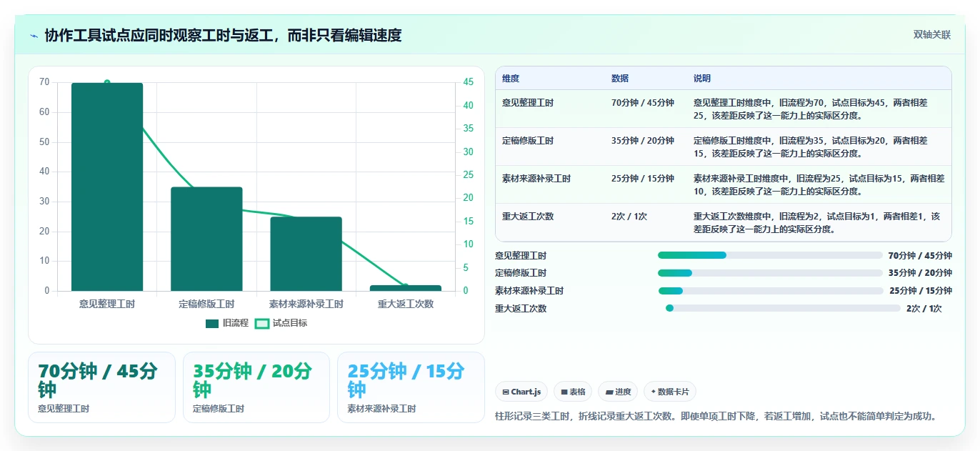Click the 进度 chip
980x451 pixels.
tap(619, 392)
